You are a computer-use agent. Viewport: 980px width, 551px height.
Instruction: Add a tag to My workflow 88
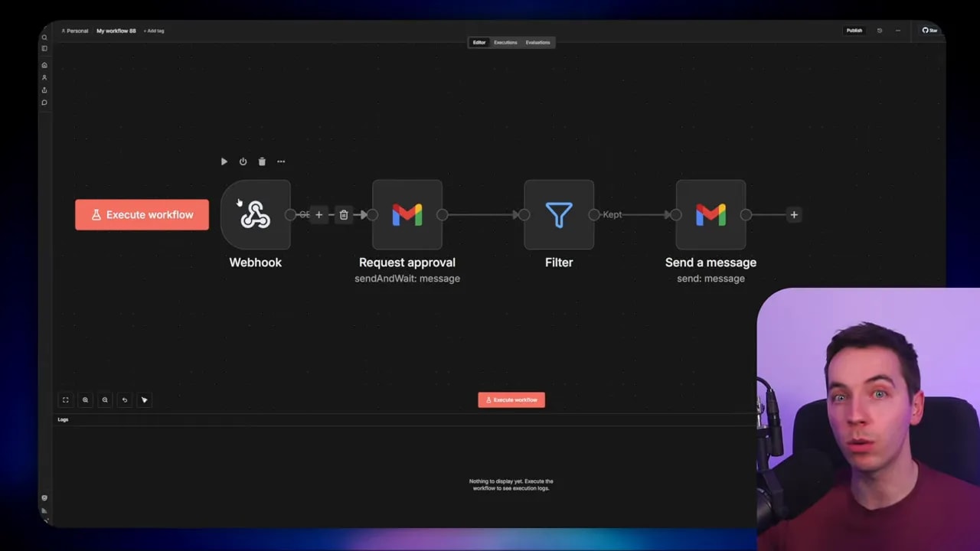click(x=153, y=31)
